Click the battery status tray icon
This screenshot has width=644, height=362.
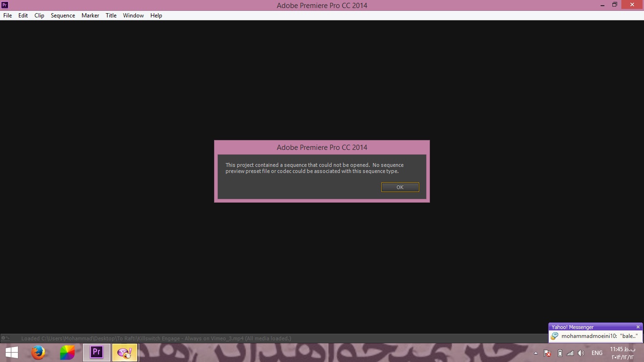pos(560,353)
